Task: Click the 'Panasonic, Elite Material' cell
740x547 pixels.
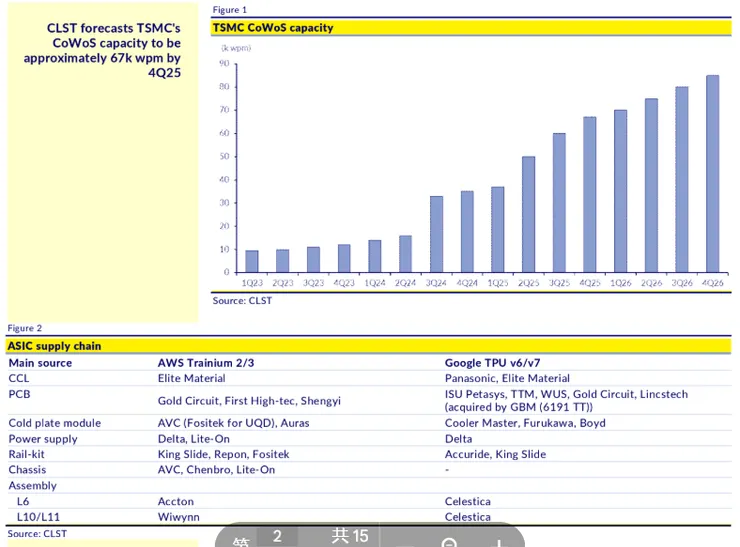Action: coord(507,379)
